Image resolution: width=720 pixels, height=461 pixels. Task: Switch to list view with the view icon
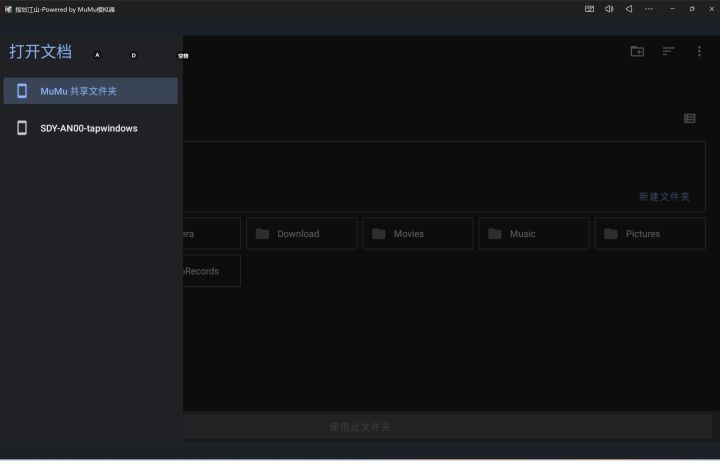click(x=689, y=118)
